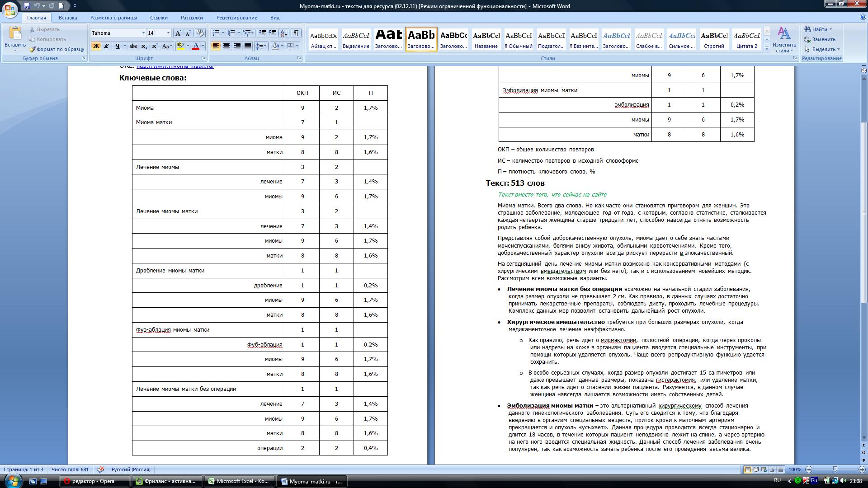This screenshot has width=868, height=488.
Task: Switch to the Вставка ribbon tab
Action: pyautogui.click(x=68, y=18)
